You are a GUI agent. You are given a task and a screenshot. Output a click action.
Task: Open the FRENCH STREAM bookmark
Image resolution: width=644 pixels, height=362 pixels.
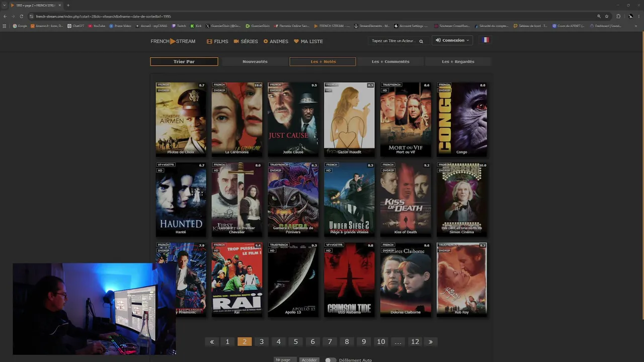click(x=332, y=26)
